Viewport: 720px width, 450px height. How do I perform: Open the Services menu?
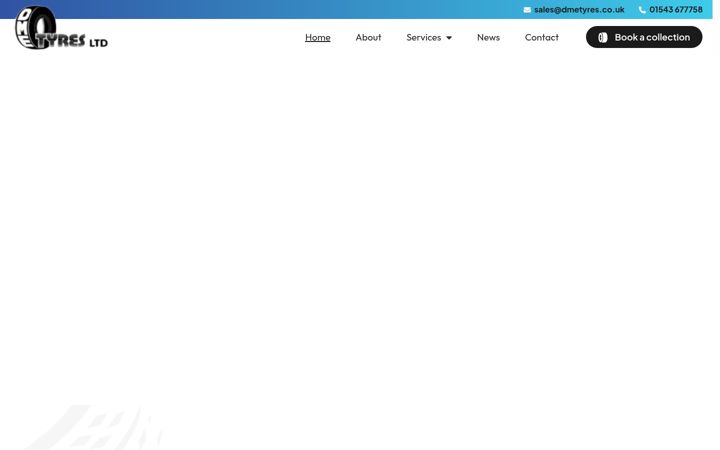pyautogui.click(x=424, y=37)
